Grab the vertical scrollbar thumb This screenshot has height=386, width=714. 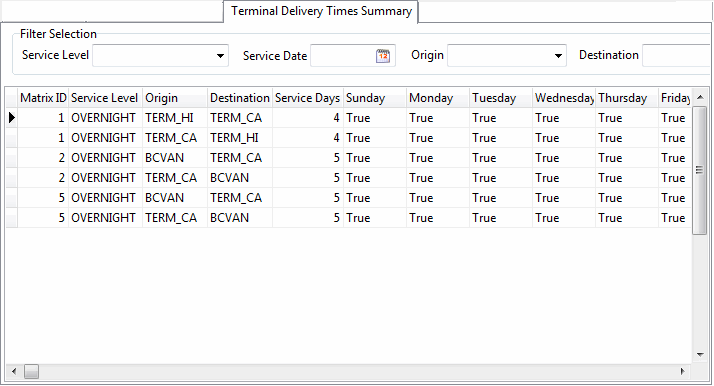tap(700, 170)
